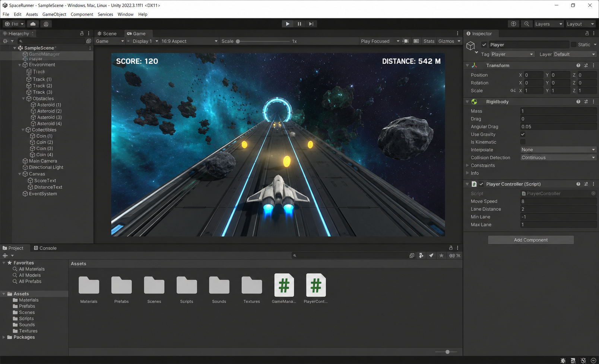Uncheck Use Gravity checkbox
Viewport: 599px width, 364px height.
pyautogui.click(x=523, y=134)
